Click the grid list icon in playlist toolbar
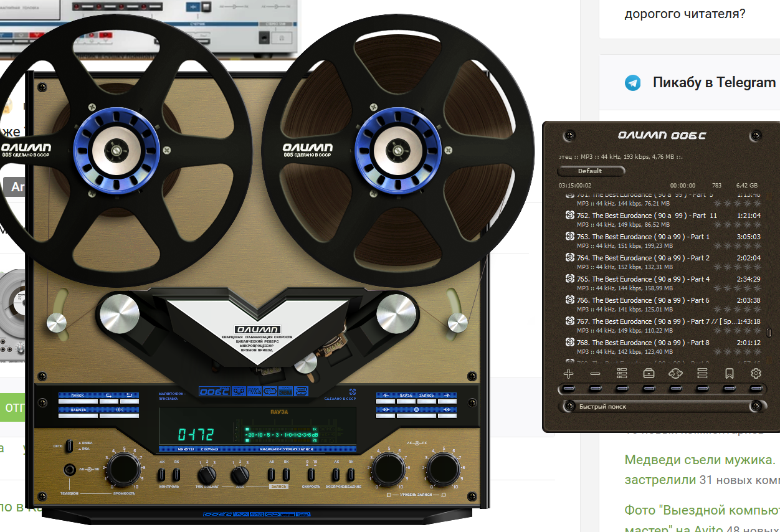The image size is (780, 532). (x=622, y=374)
